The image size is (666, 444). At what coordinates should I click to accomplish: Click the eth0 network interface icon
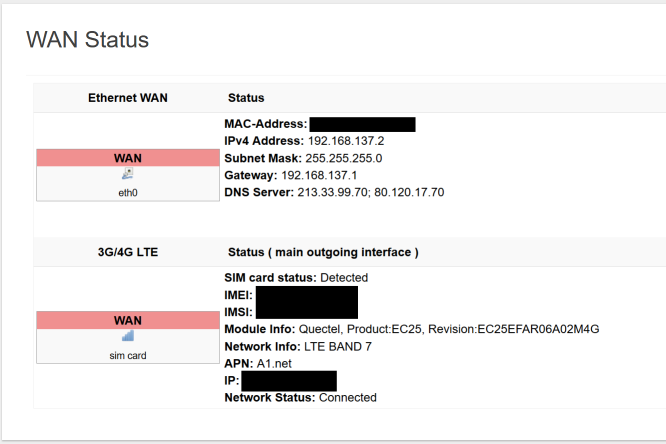pyautogui.click(x=127, y=173)
